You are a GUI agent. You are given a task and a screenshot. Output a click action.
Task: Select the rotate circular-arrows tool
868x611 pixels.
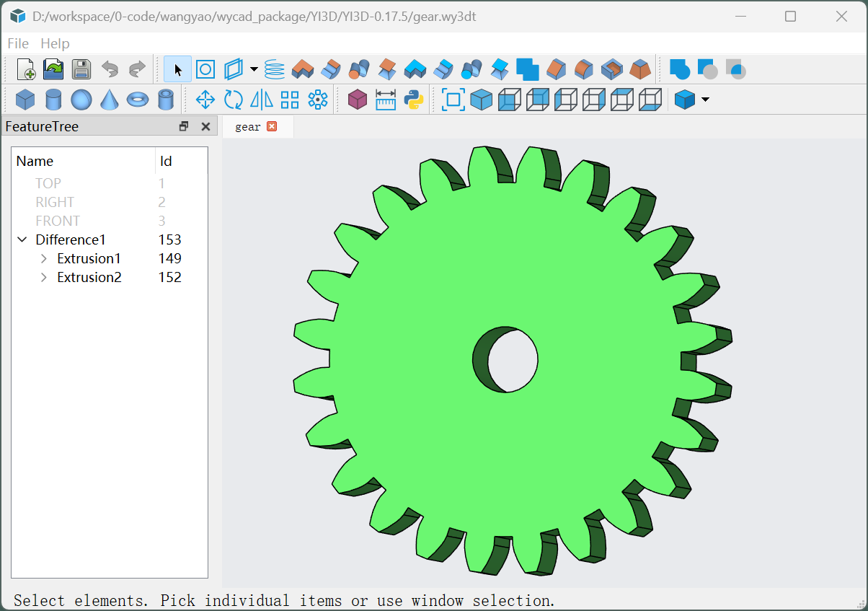coord(234,100)
